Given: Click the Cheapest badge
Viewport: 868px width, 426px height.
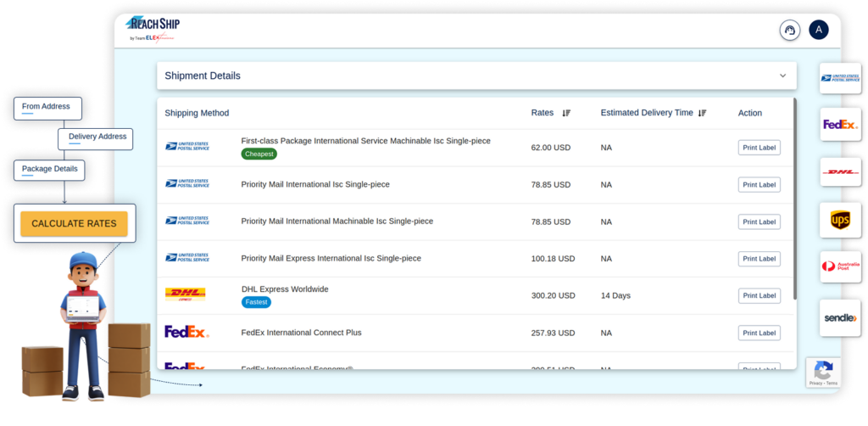Looking at the screenshot, I should tap(259, 154).
